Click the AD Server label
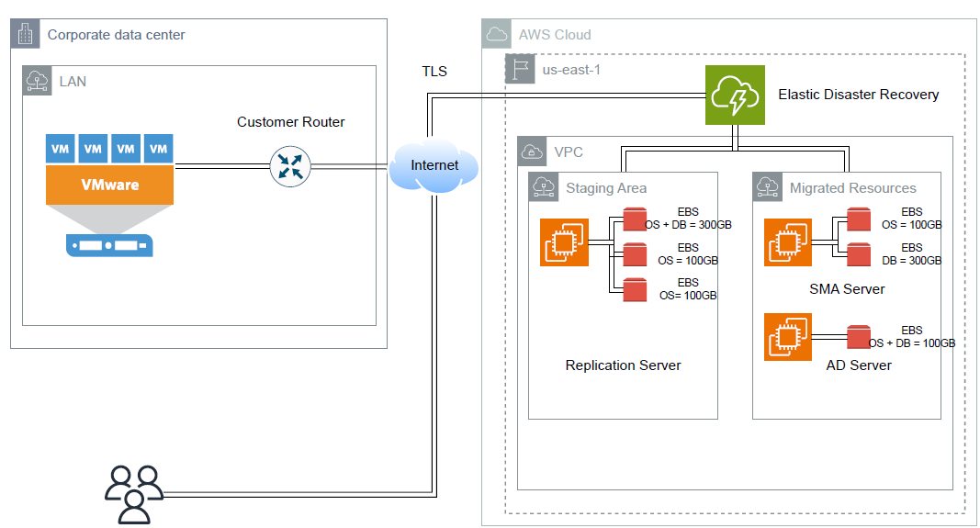Viewport: 980px width, 528px height. coord(858,365)
